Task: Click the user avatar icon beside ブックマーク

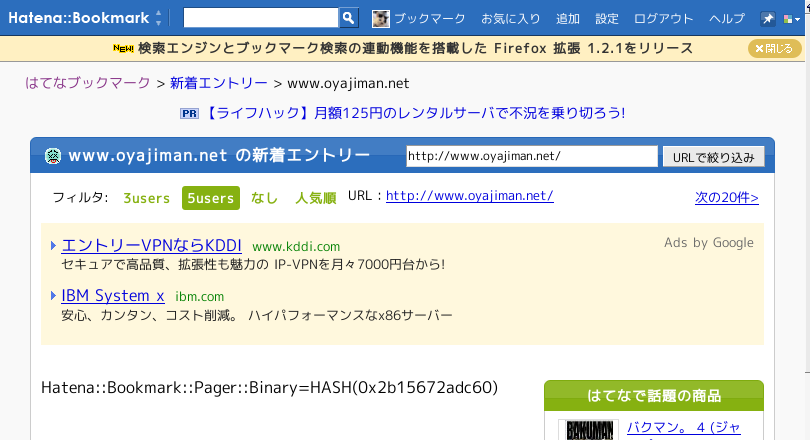Action: click(380, 19)
